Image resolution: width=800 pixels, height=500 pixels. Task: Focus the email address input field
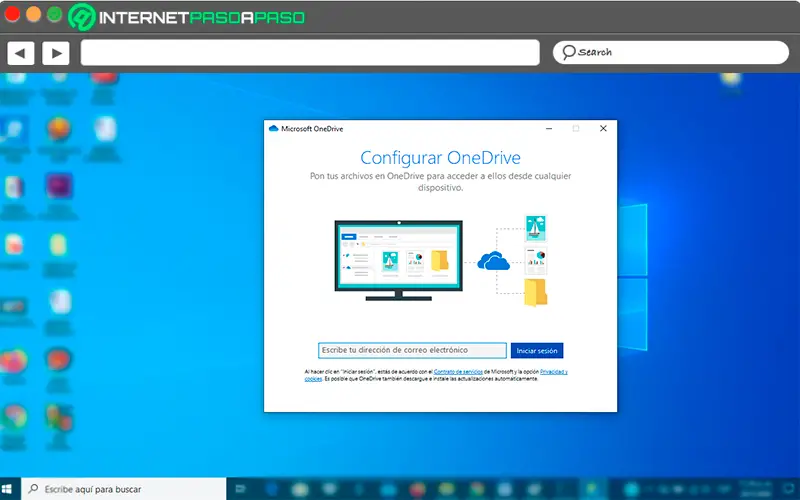(x=412, y=351)
